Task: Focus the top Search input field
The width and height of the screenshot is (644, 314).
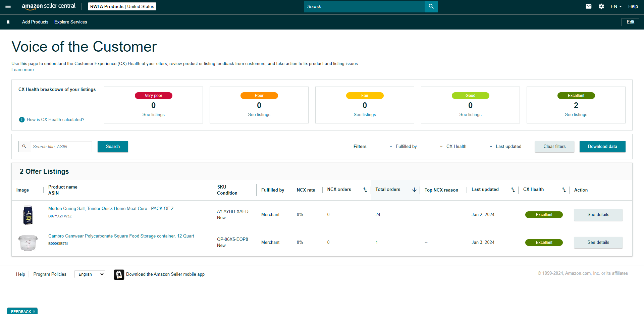Action: (364, 6)
